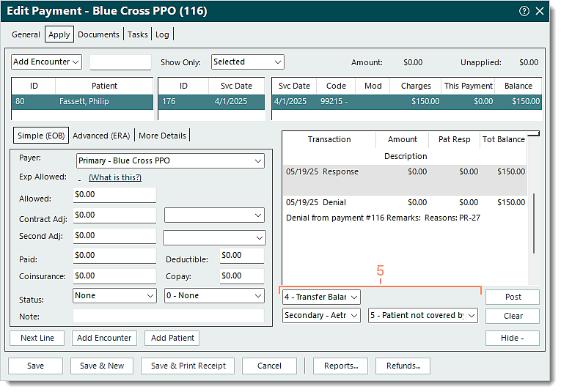Click the Charges column header

(x=416, y=86)
